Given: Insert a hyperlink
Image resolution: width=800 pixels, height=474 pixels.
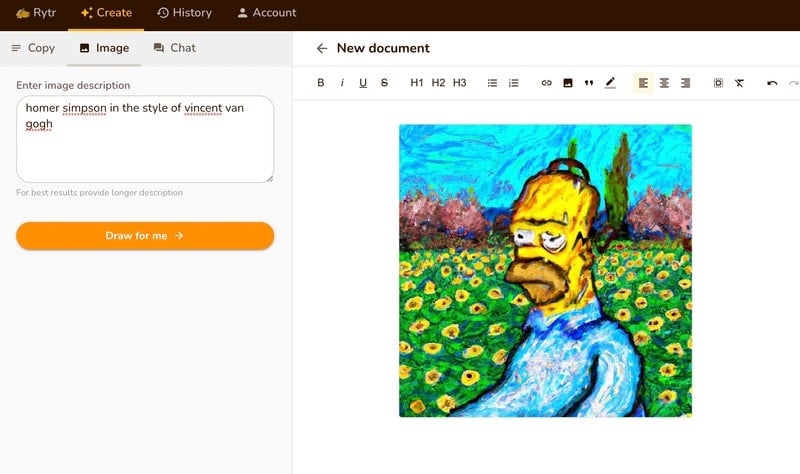Looking at the screenshot, I should [x=546, y=83].
